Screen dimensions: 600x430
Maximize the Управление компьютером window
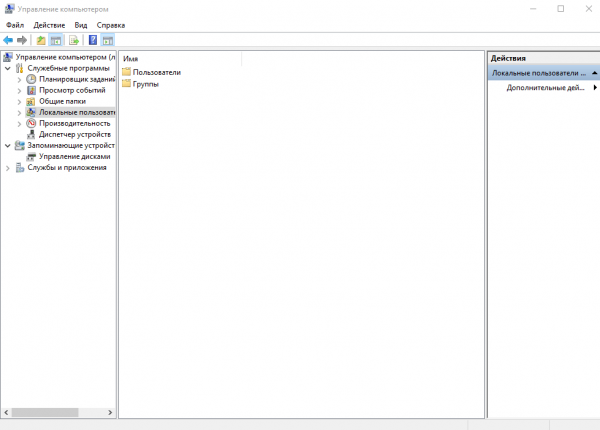(561, 9)
